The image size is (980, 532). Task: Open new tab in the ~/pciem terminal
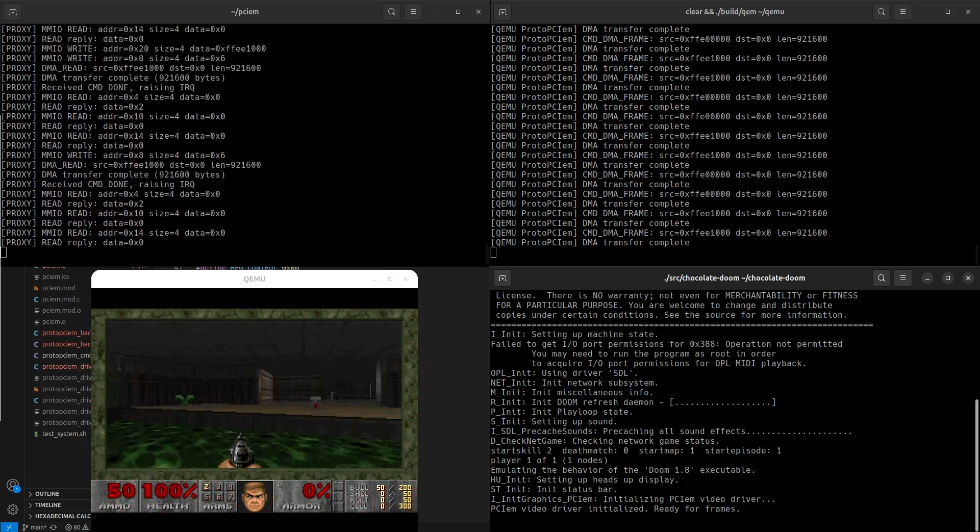pos(13,12)
